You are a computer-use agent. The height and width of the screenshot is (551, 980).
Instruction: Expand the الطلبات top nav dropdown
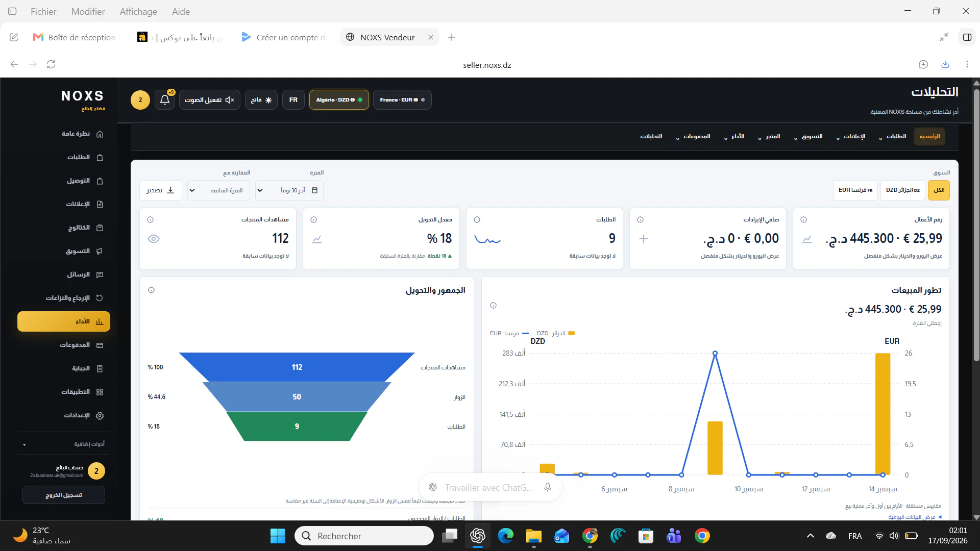892,137
